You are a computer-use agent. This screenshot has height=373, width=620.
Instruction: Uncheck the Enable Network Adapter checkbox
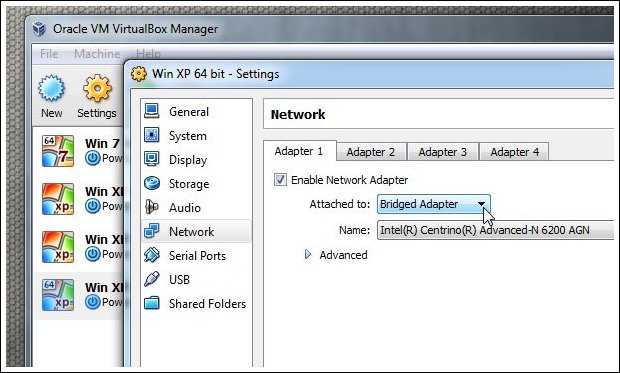(x=280, y=180)
